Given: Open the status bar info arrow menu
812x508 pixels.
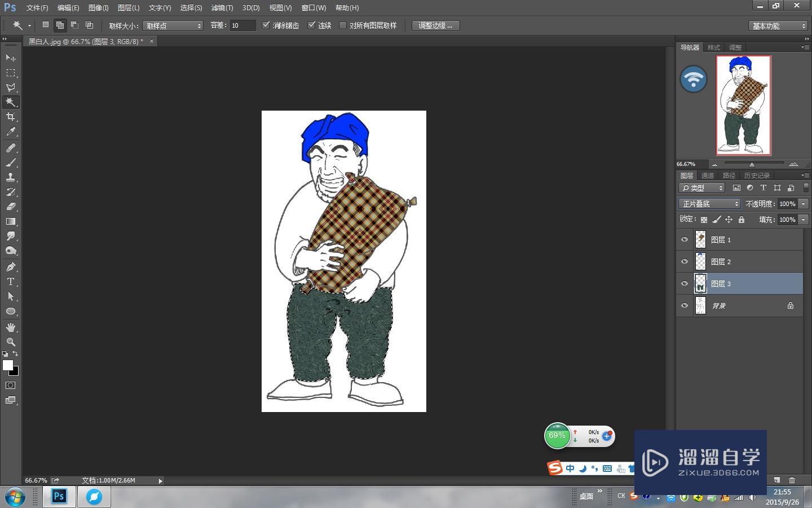Looking at the screenshot, I should click(160, 481).
